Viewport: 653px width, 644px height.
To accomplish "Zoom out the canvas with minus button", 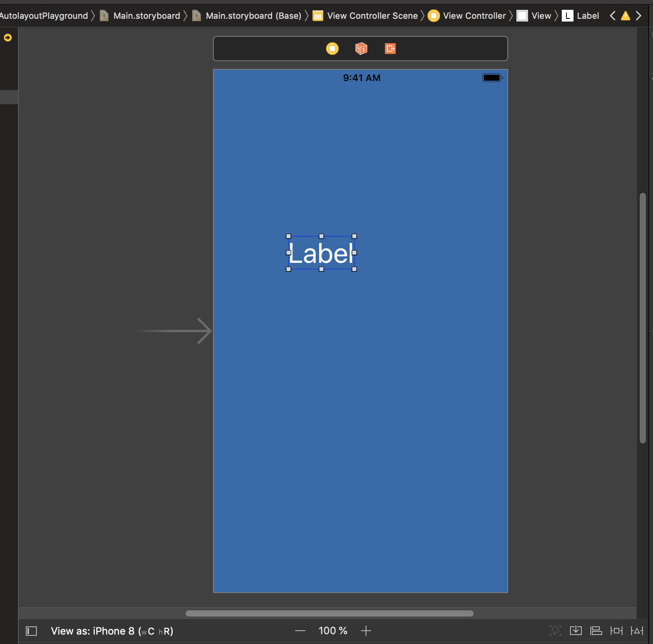I will click(300, 631).
